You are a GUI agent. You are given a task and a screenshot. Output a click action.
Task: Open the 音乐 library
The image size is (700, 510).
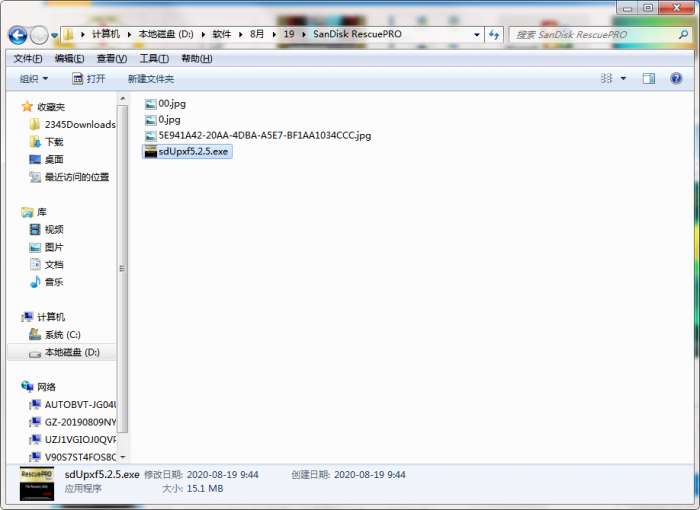point(46,282)
